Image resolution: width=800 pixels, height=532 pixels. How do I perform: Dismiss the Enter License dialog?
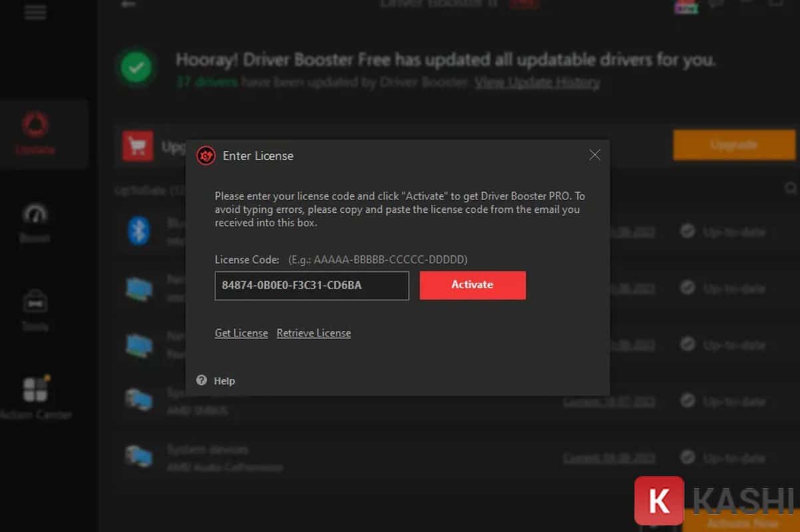(x=595, y=154)
